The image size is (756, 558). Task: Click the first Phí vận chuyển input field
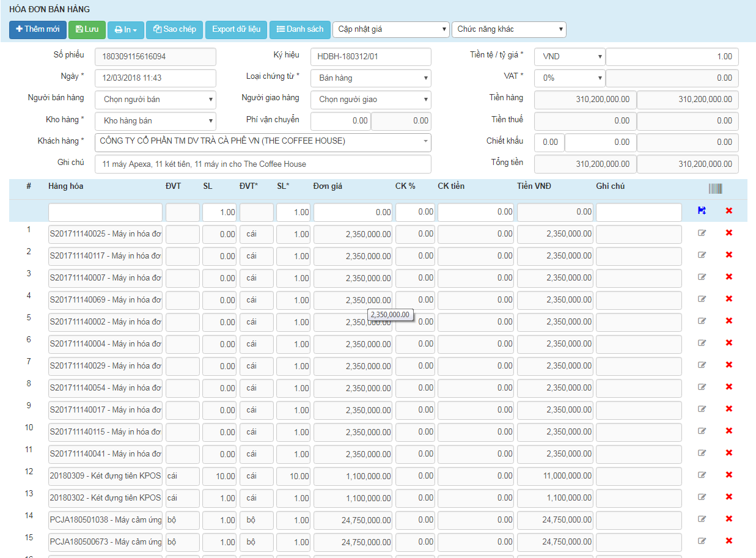pyautogui.click(x=340, y=121)
